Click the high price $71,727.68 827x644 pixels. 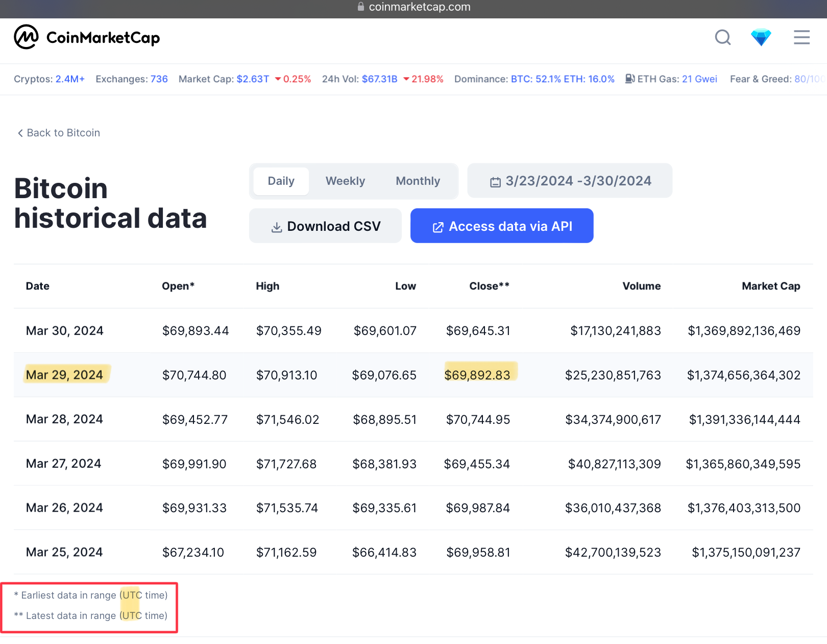click(286, 464)
